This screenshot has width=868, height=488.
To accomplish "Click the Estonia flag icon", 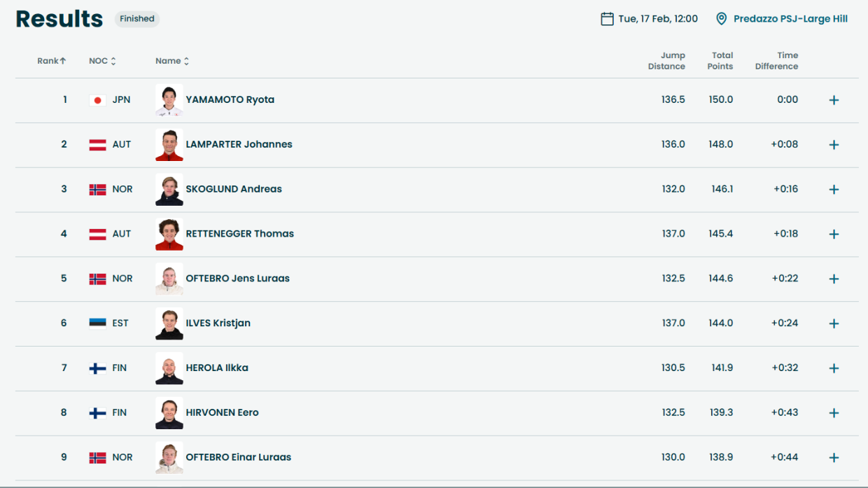I will 97,323.
